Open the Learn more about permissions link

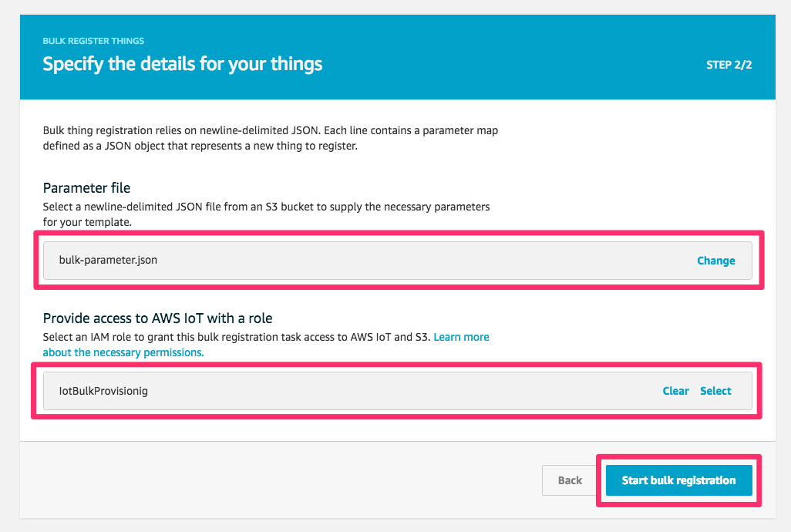461,337
